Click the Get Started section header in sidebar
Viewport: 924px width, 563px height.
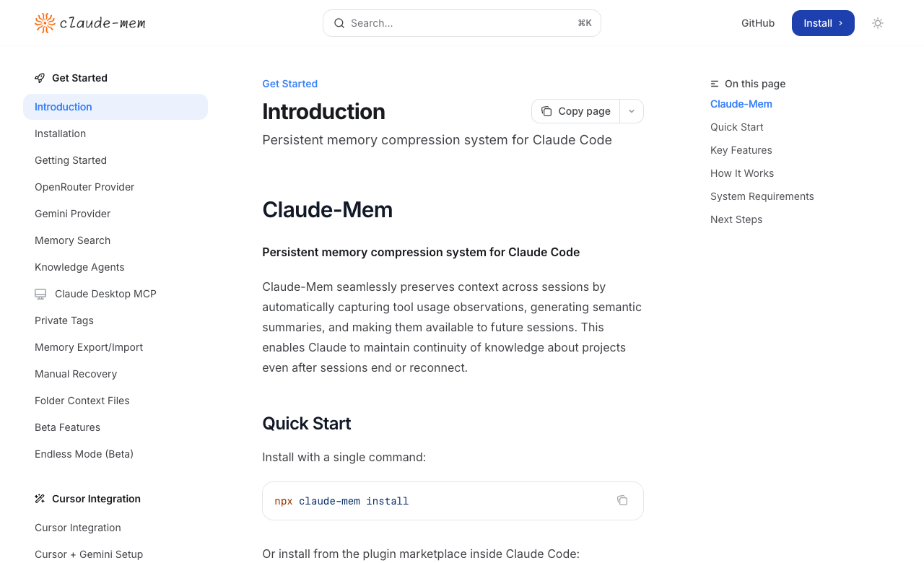pyautogui.click(x=79, y=78)
